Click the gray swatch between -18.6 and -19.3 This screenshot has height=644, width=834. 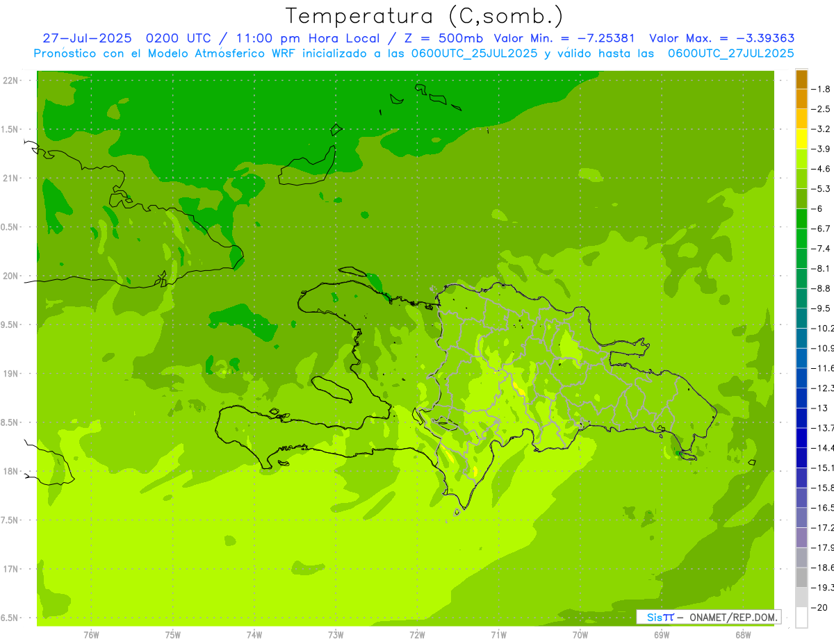pyautogui.click(x=801, y=577)
